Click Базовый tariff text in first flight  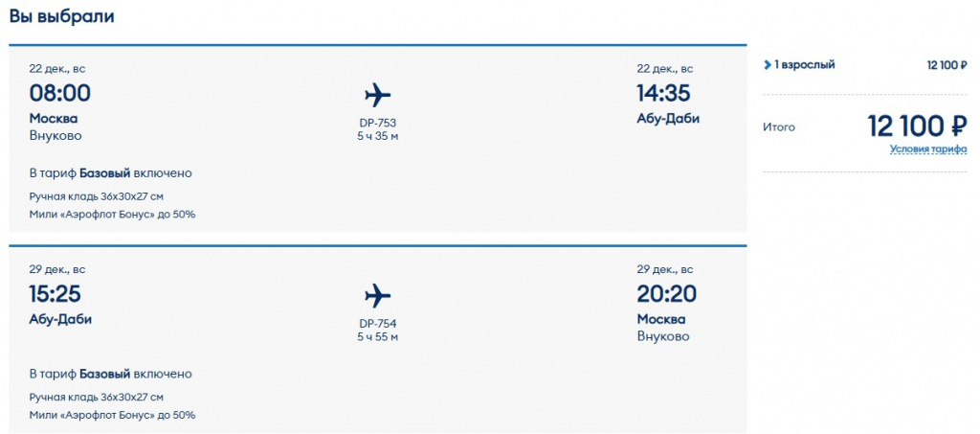[x=105, y=173]
